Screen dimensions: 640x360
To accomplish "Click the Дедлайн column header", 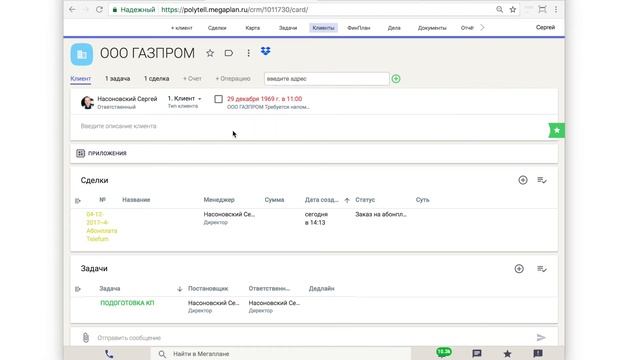I will tap(321, 289).
